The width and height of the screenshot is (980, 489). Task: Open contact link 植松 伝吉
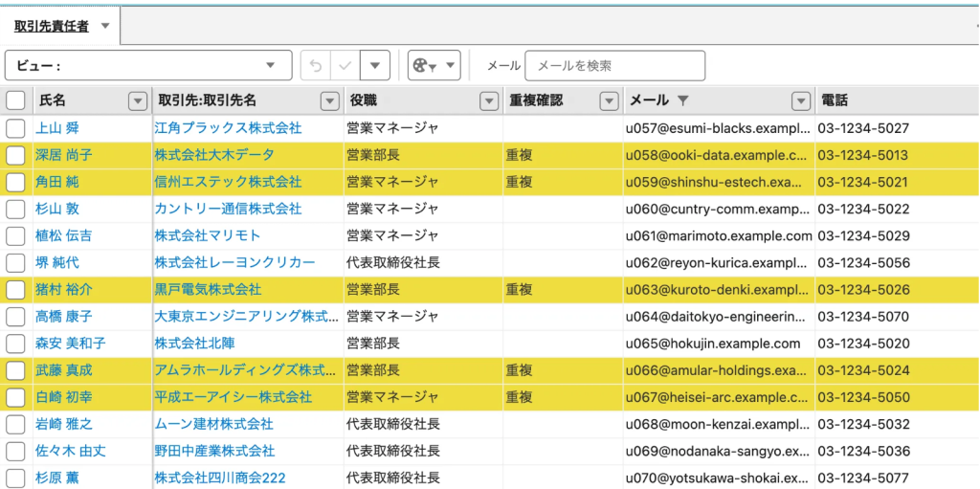[64, 235]
